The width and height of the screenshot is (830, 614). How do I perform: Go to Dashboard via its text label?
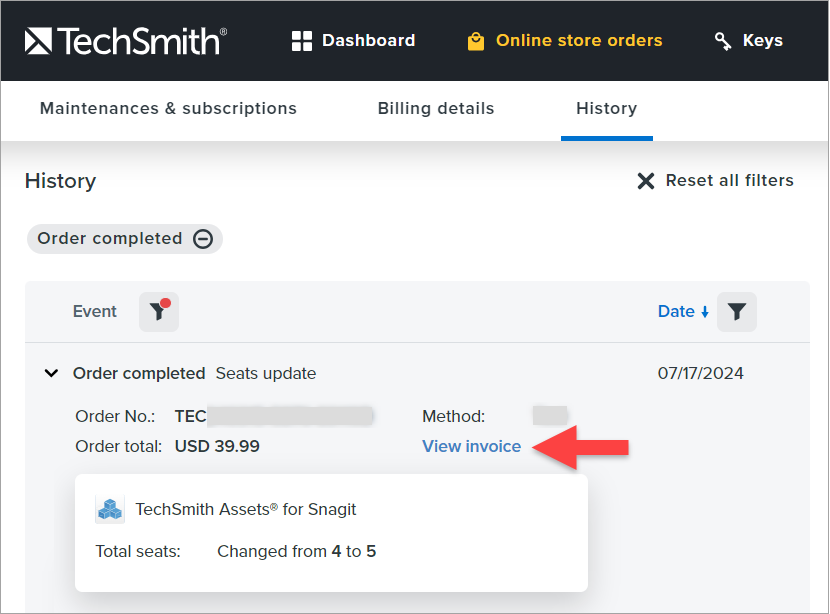(x=368, y=41)
